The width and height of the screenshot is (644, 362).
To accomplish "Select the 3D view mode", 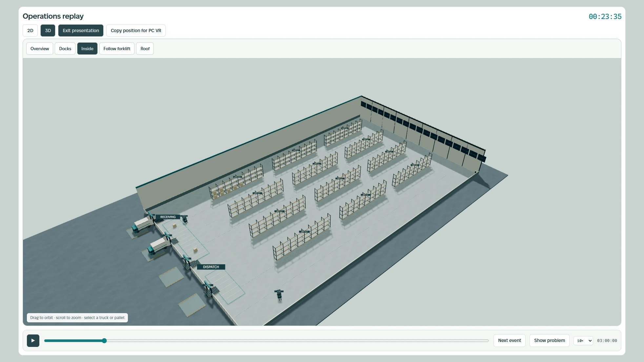I will [48, 30].
